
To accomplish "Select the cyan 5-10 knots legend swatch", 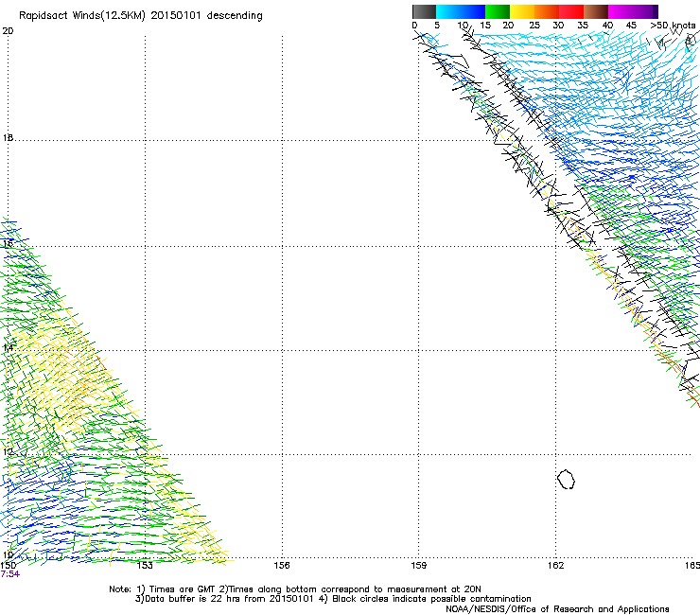I will (x=448, y=11).
